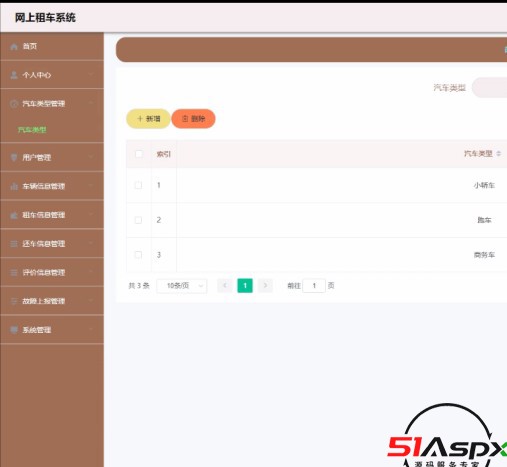Viewport: 507px width, 467px height.
Task: Click the yellow 新增 button
Action: click(x=148, y=119)
